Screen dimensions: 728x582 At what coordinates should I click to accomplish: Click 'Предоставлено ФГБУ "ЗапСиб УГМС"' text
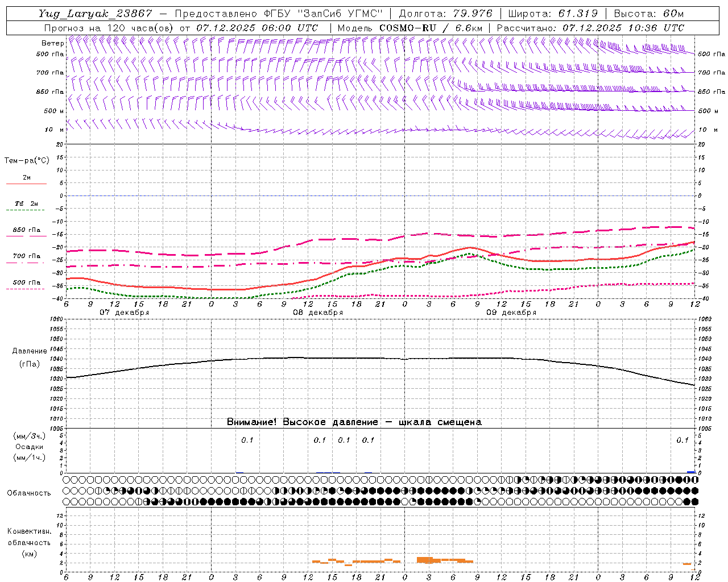click(278, 14)
